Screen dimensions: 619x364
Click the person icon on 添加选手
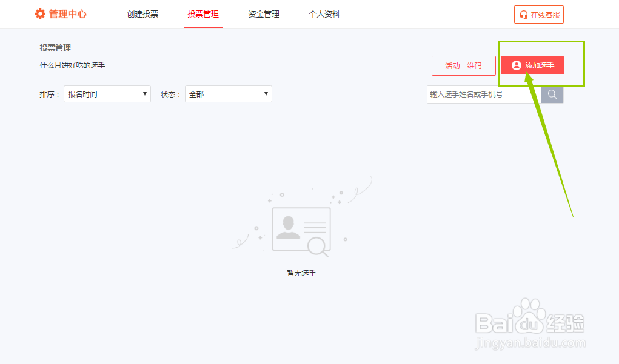coord(517,65)
